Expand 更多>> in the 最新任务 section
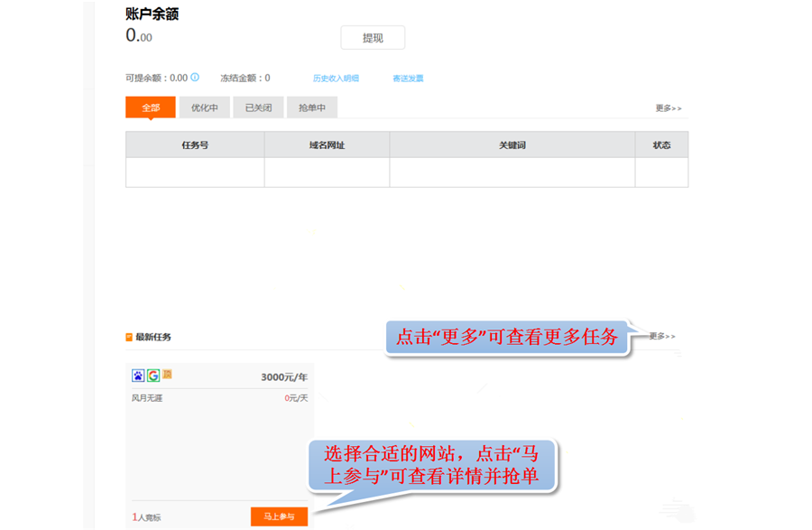Screen dimensions: 812x530 point(661,336)
